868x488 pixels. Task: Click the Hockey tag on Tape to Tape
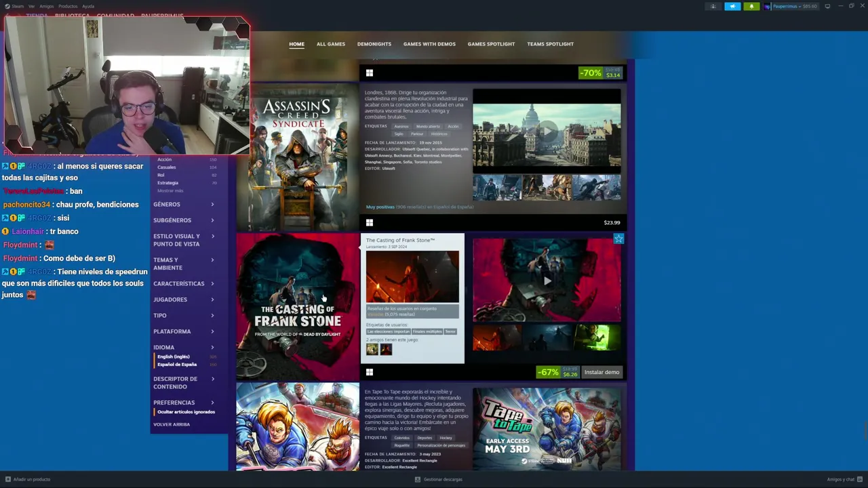pyautogui.click(x=446, y=438)
